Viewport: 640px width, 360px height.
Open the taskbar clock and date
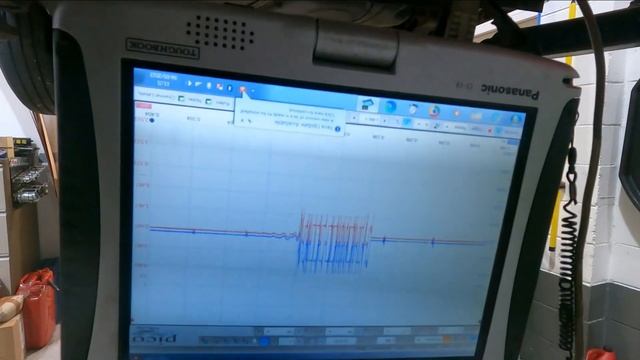(163, 80)
